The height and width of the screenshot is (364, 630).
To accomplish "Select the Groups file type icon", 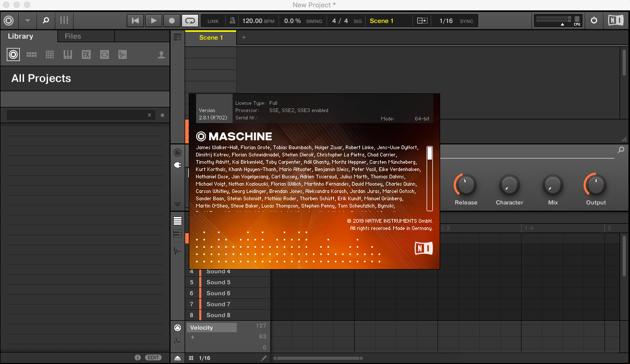I will (x=32, y=54).
